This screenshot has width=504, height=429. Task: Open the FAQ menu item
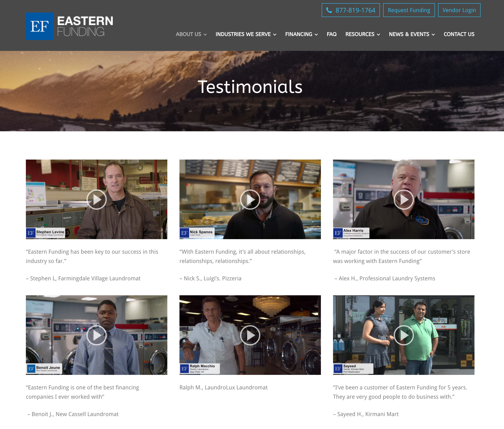pyautogui.click(x=332, y=34)
